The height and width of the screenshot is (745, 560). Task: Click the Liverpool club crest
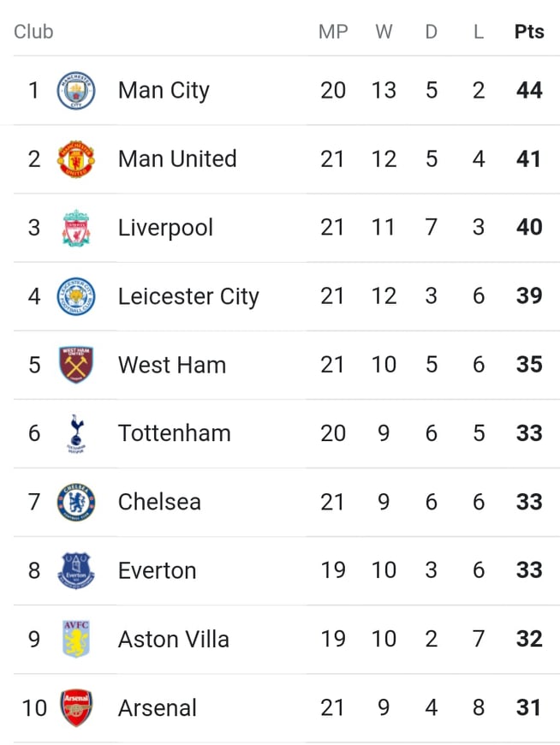coord(76,228)
